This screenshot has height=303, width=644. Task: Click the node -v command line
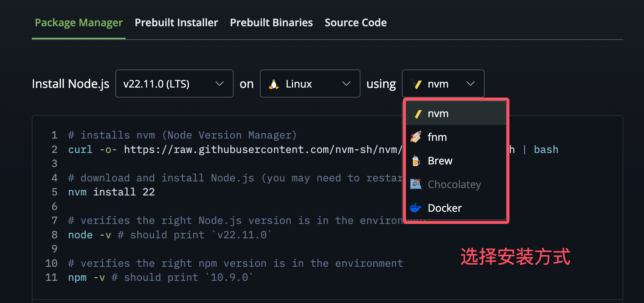[x=89, y=235]
